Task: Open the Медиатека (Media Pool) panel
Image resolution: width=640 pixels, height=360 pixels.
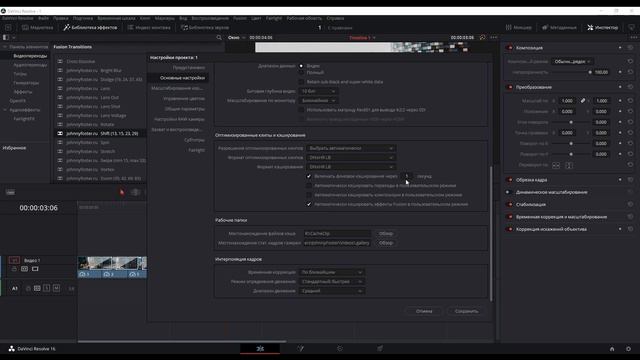Action: coord(38,27)
